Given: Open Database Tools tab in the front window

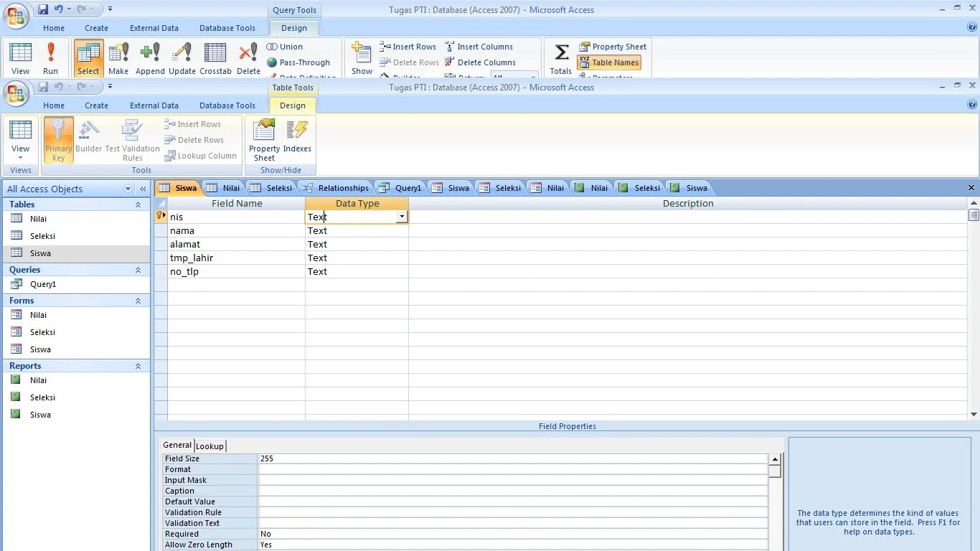Looking at the screenshot, I should click(x=227, y=105).
